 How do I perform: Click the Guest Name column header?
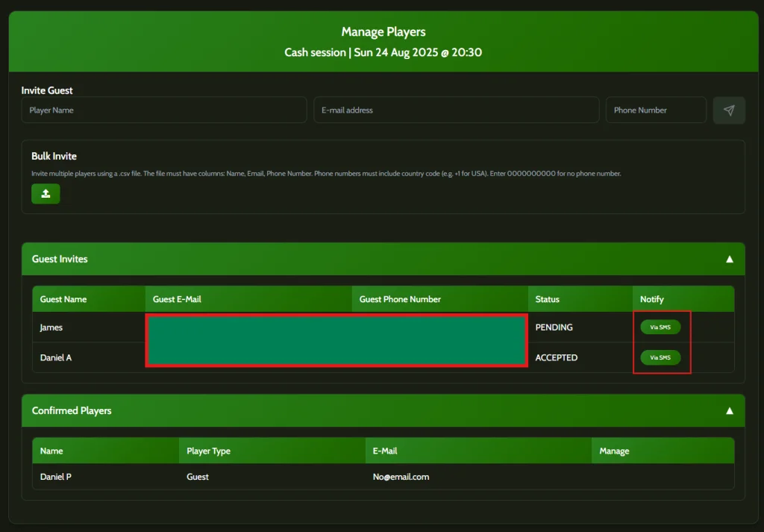[x=63, y=299]
